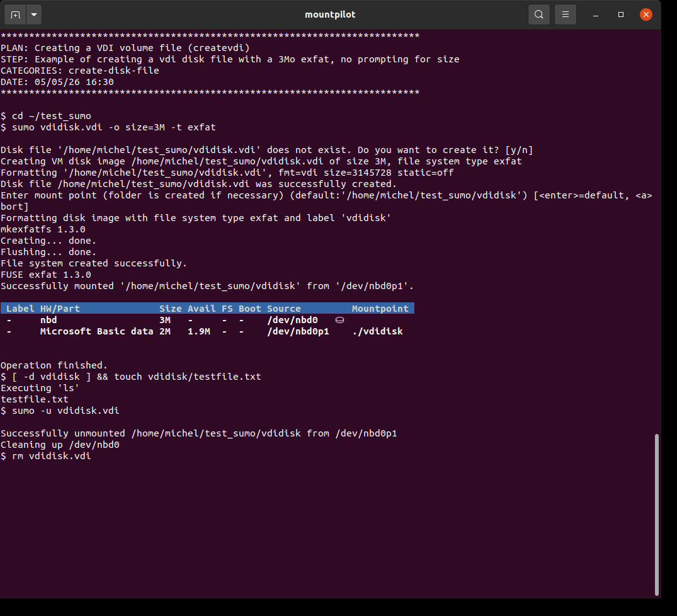Click the 'CATEGORIES: create-disk-file' line
The height and width of the screenshot is (616, 677).
click(80, 71)
